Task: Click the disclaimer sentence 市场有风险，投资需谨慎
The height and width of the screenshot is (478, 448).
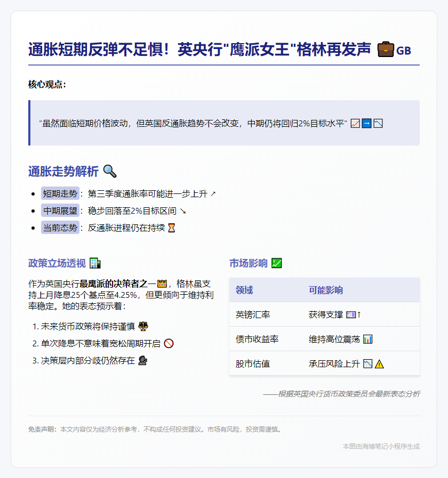Action: click(x=245, y=429)
